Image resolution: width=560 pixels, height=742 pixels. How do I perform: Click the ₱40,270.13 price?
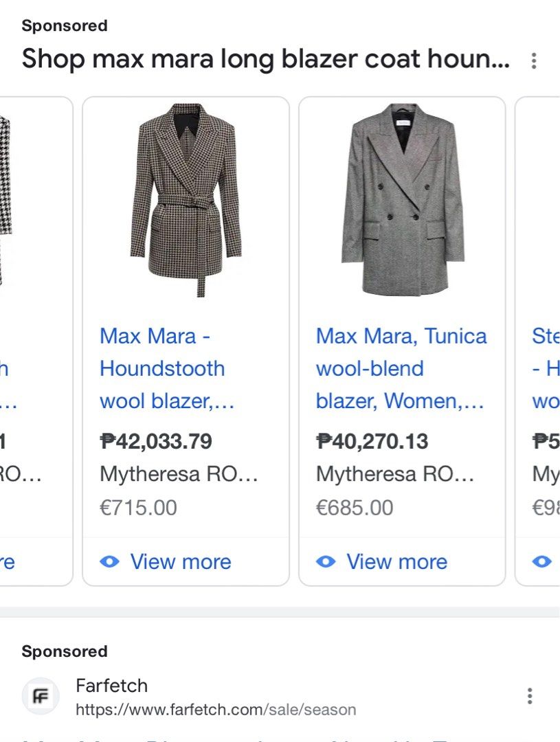click(x=372, y=442)
